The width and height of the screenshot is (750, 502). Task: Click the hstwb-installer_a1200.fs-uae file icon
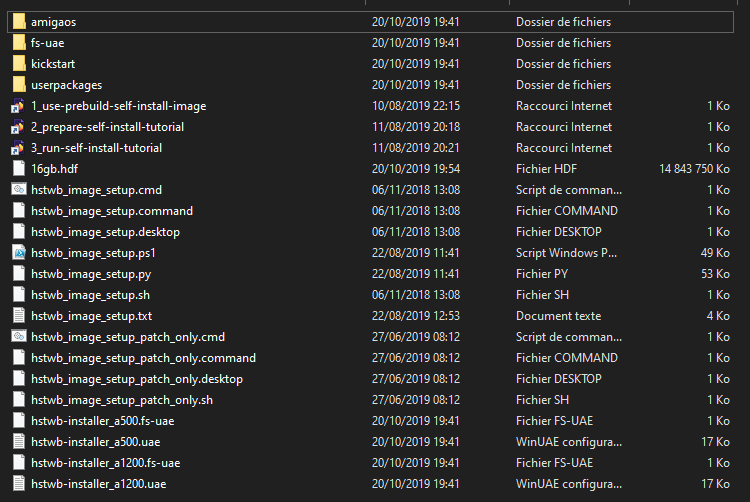19,463
